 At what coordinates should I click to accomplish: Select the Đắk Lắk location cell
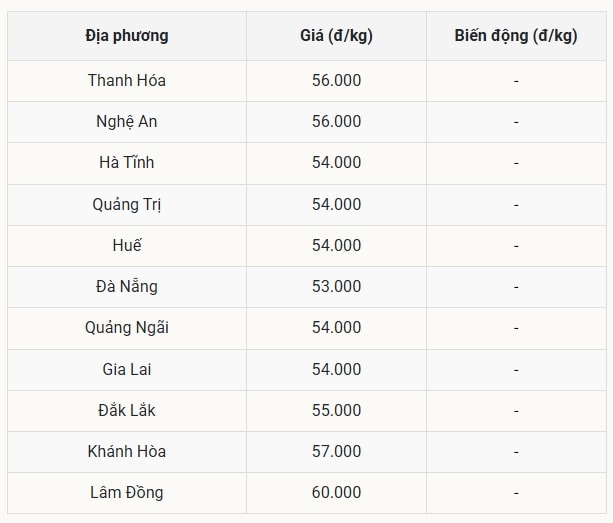(127, 410)
